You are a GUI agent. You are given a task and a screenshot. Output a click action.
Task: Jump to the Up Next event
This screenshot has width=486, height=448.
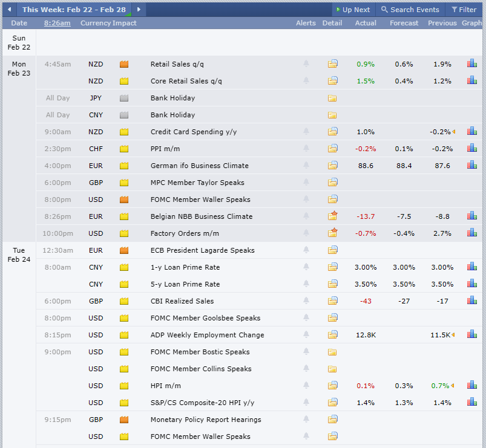click(x=352, y=10)
